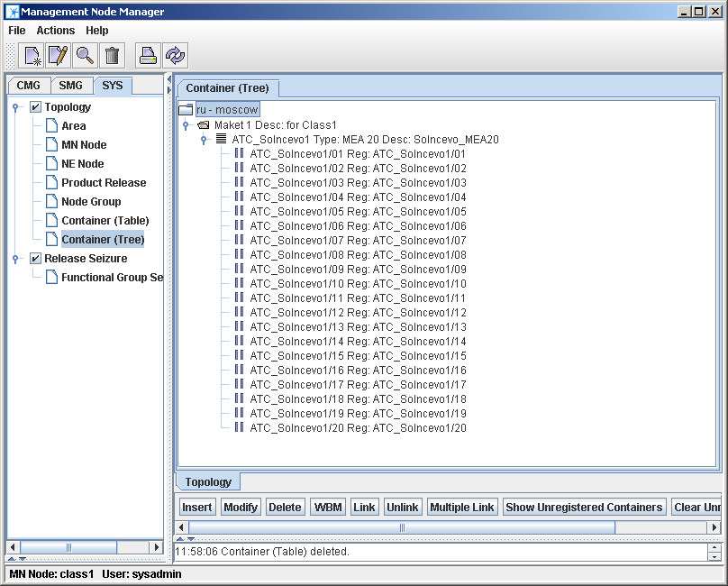Switch to the CMG tab
This screenshot has height=586, width=728.
[x=29, y=86]
